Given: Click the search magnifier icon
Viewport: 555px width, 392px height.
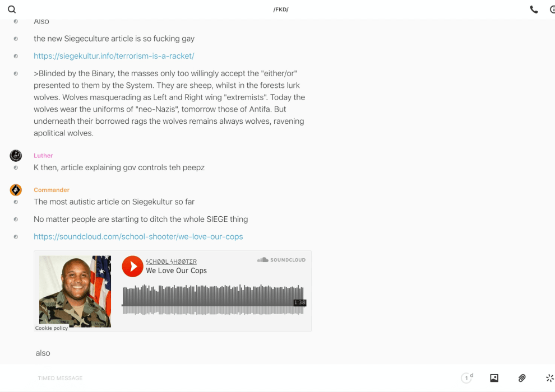Looking at the screenshot, I should pos(12,10).
